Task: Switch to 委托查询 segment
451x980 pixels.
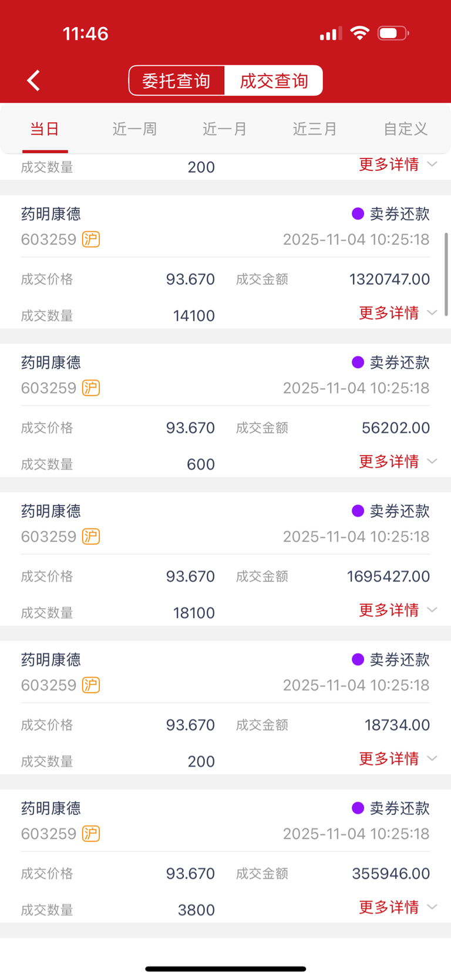Action: coord(177,80)
